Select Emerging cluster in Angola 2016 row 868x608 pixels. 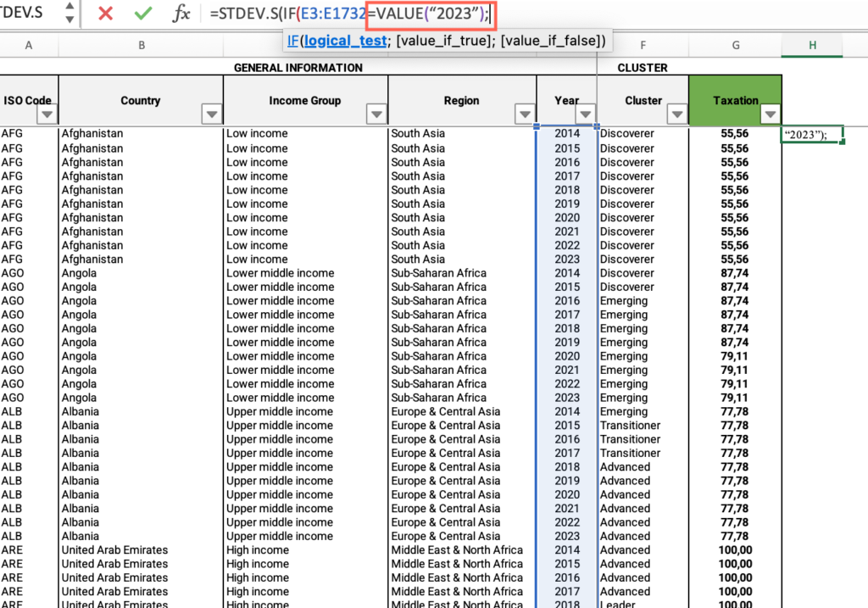click(x=643, y=301)
